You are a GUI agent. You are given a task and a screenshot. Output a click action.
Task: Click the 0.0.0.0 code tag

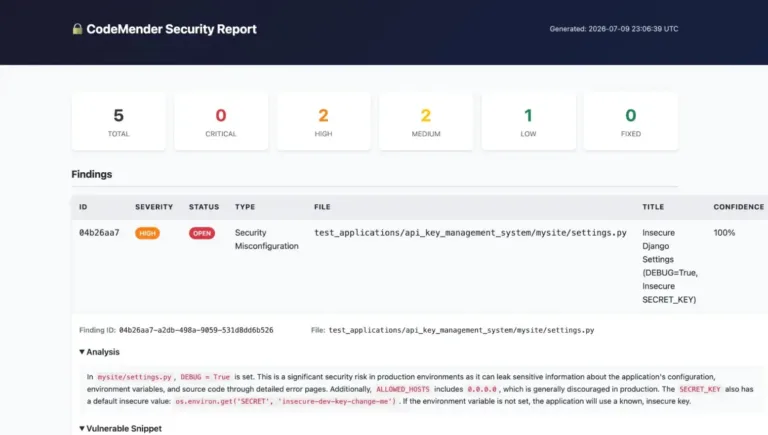coord(482,389)
